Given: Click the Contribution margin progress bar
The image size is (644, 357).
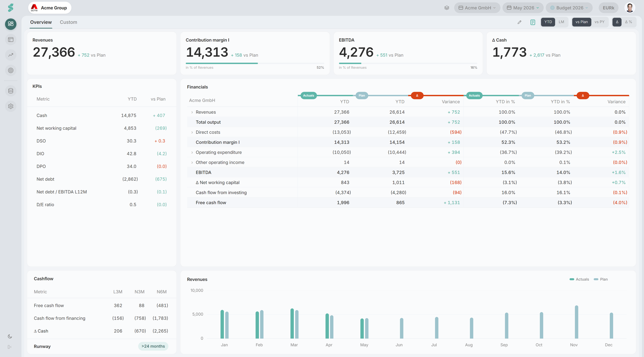Looking at the screenshot, I should pyautogui.click(x=255, y=63).
